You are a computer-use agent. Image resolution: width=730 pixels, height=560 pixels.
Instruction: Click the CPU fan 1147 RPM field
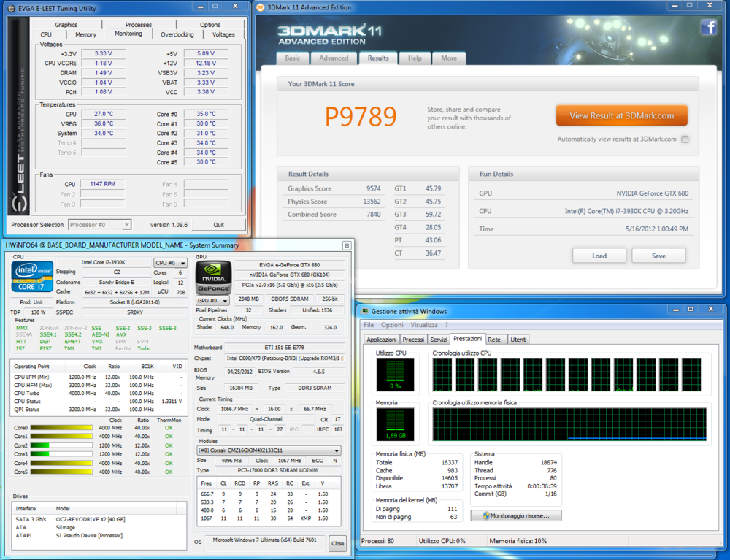pyautogui.click(x=102, y=184)
